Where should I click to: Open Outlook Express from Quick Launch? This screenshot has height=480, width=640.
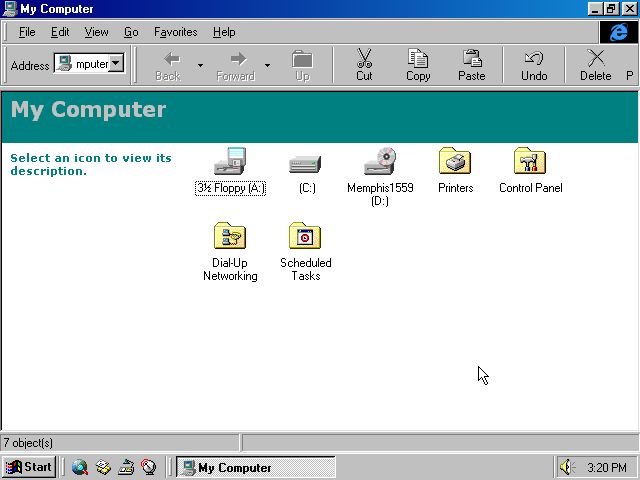click(103, 467)
